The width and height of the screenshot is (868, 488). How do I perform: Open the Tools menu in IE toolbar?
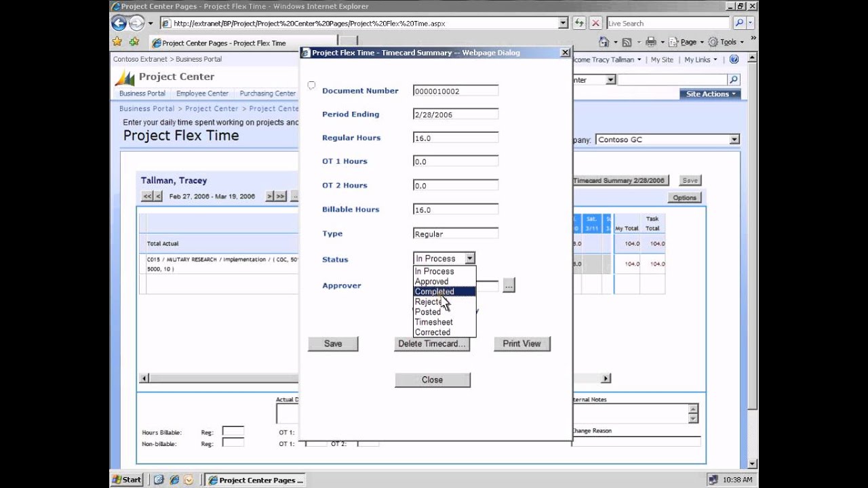click(x=726, y=42)
